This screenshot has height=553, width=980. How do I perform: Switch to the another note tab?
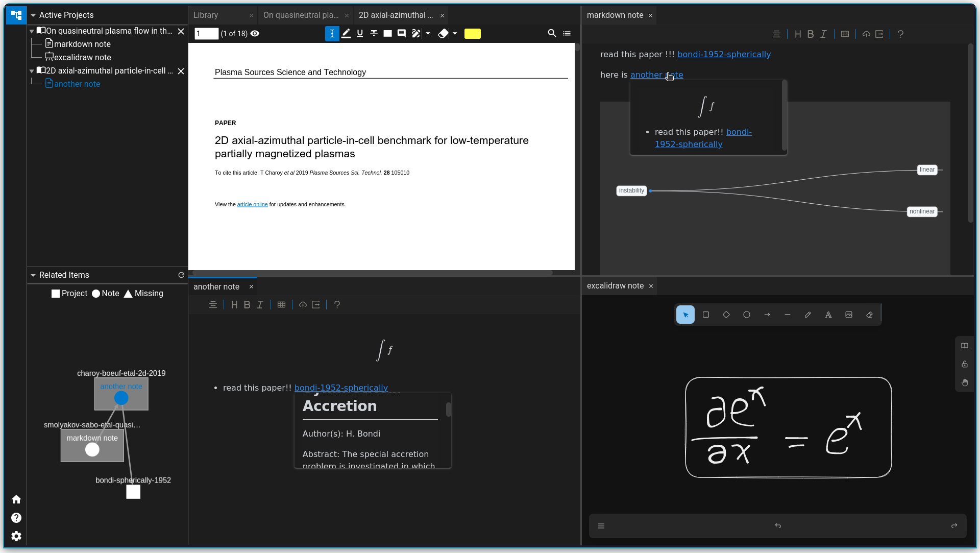pos(217,285)
